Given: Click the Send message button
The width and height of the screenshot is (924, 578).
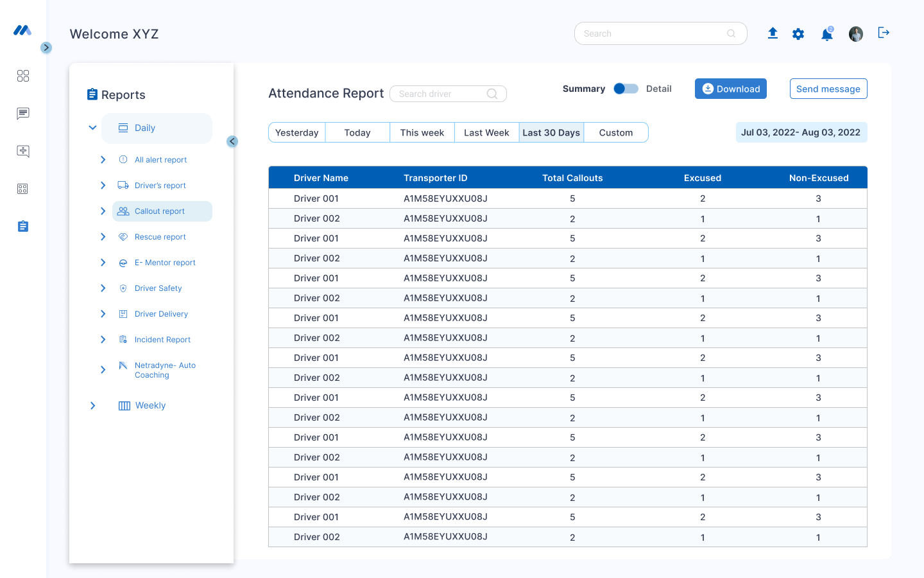Looking at the screenshot, I should 828,89.
